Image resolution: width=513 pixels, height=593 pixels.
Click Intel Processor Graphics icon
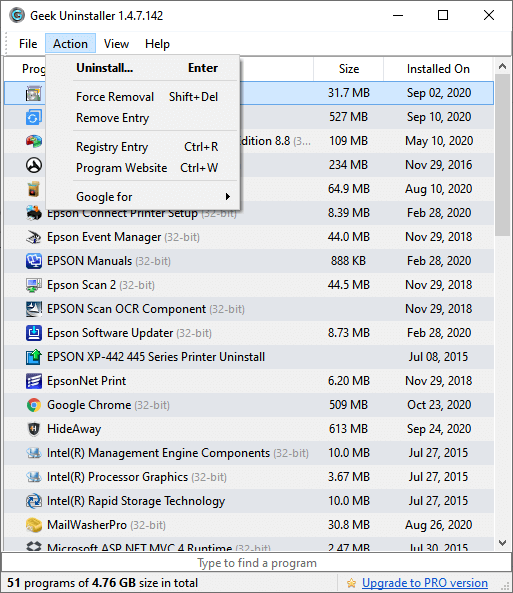point(34,477)
